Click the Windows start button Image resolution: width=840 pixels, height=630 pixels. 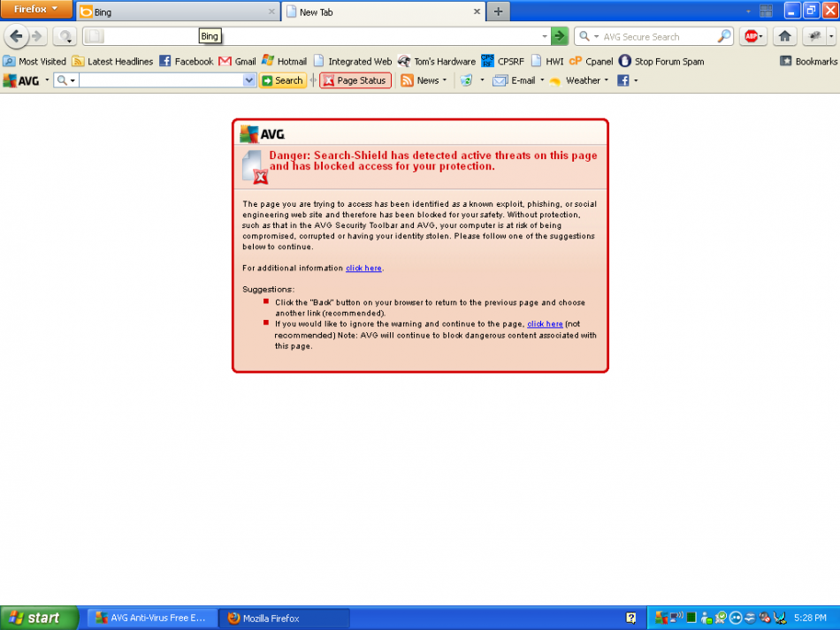[x=39, y=619]
